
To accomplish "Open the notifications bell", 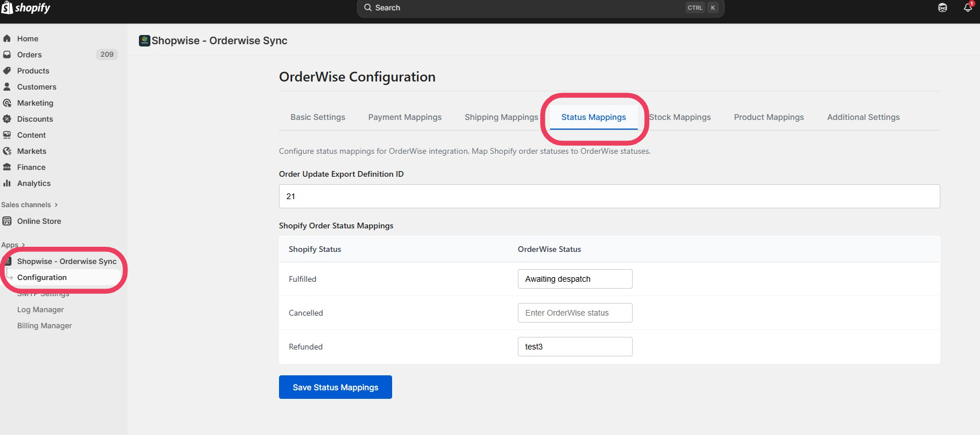I will (968, 7).
